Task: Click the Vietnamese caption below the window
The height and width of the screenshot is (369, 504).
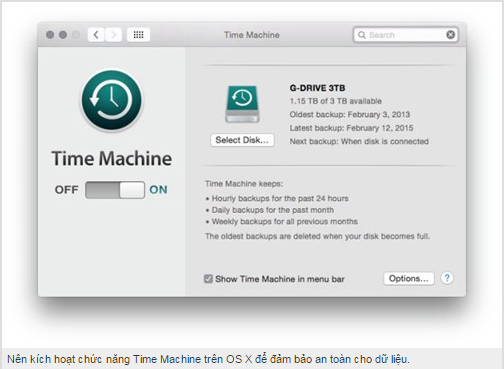Action: click(208, 359)
